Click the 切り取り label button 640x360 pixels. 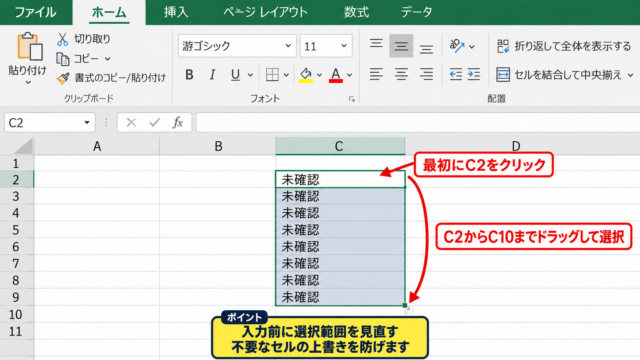[92, 39]
